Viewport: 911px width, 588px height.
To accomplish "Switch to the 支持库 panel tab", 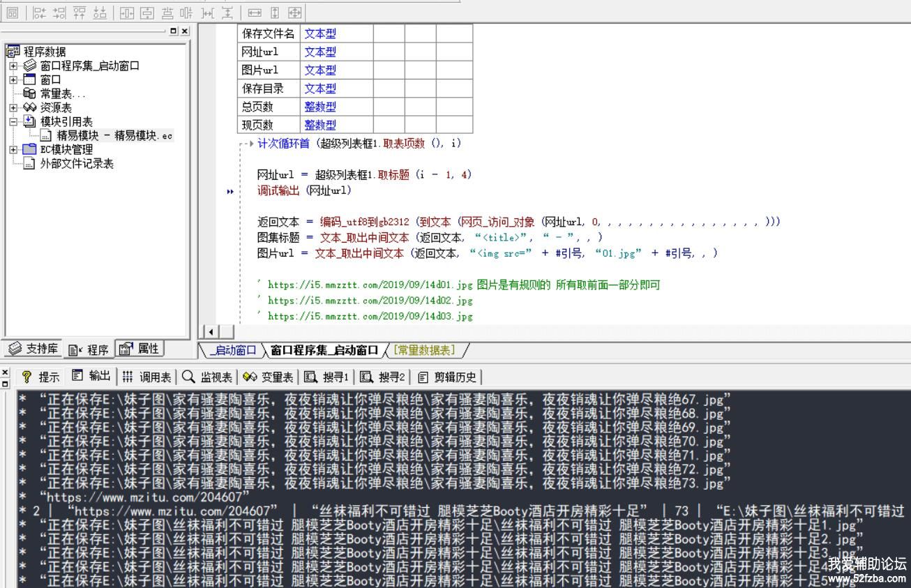I will [33, 349].
